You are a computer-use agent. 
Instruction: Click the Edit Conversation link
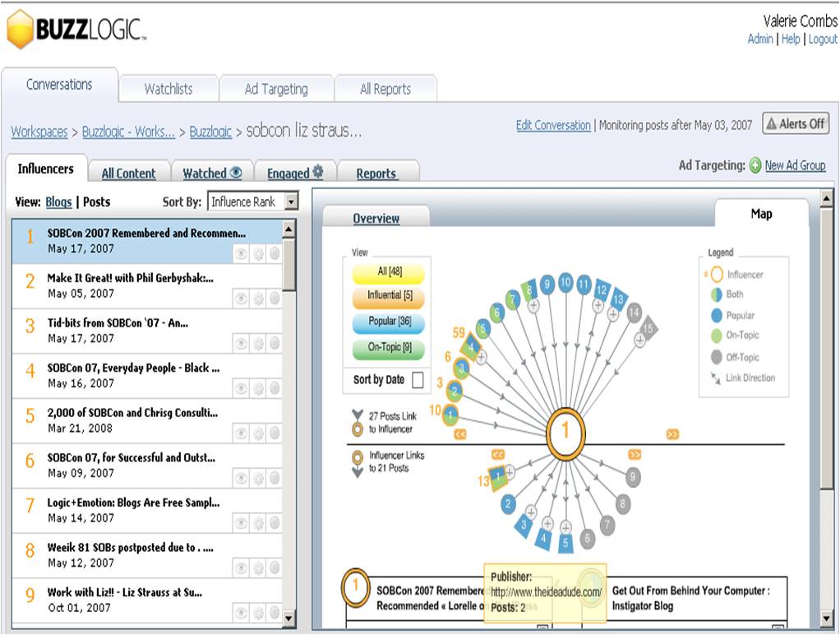pos(552,125)
